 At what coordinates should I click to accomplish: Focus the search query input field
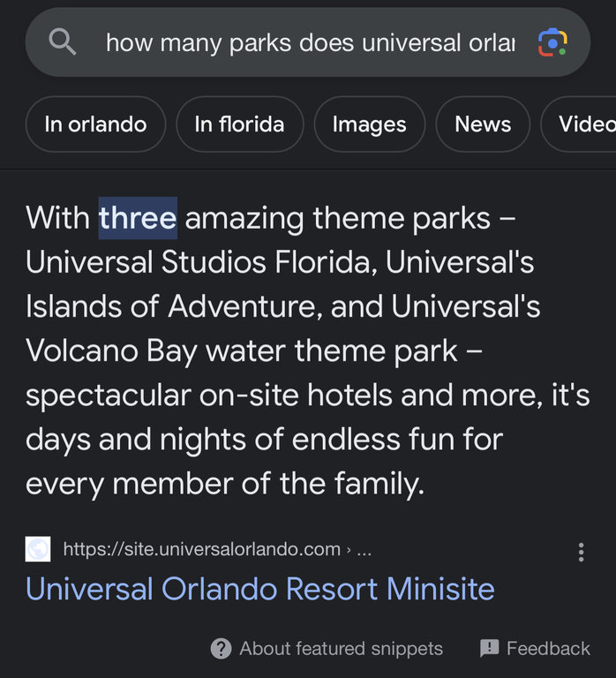point(309,42)
